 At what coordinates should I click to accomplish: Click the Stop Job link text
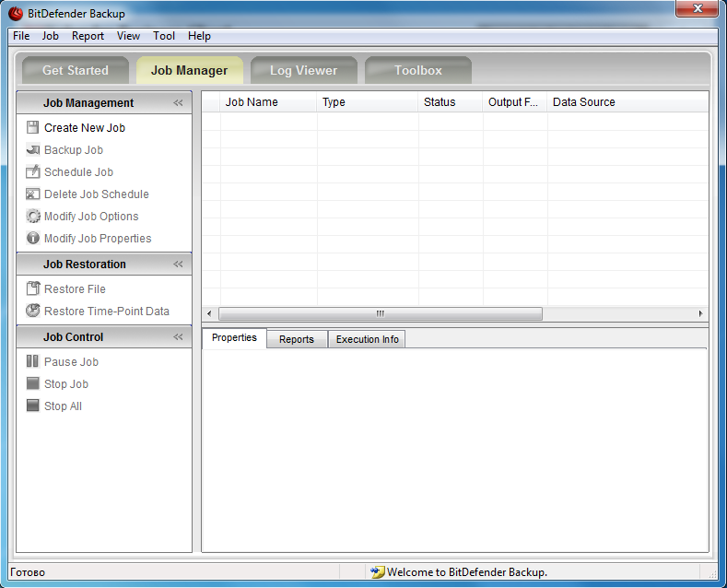(x=66, y=384)
